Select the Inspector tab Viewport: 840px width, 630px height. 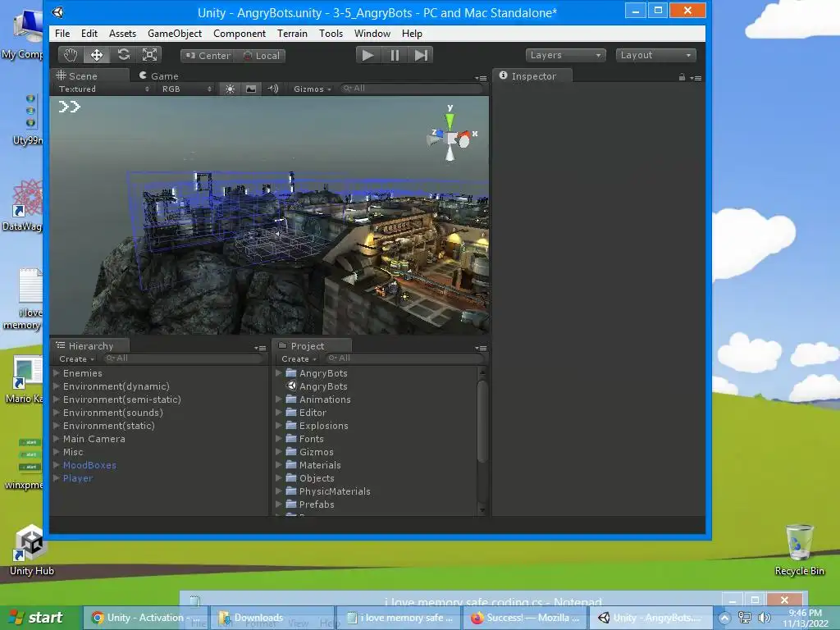pyautogui.click(x=532, y=76)
